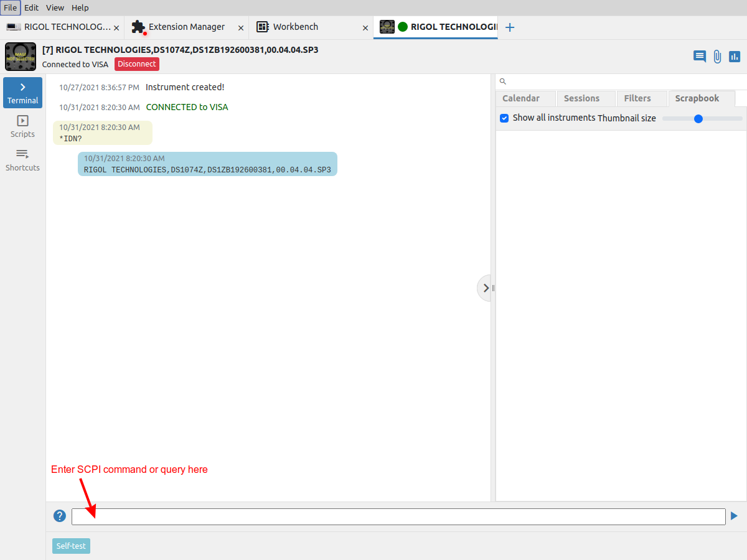Click the help question mark icon

(x=60, y=516)
